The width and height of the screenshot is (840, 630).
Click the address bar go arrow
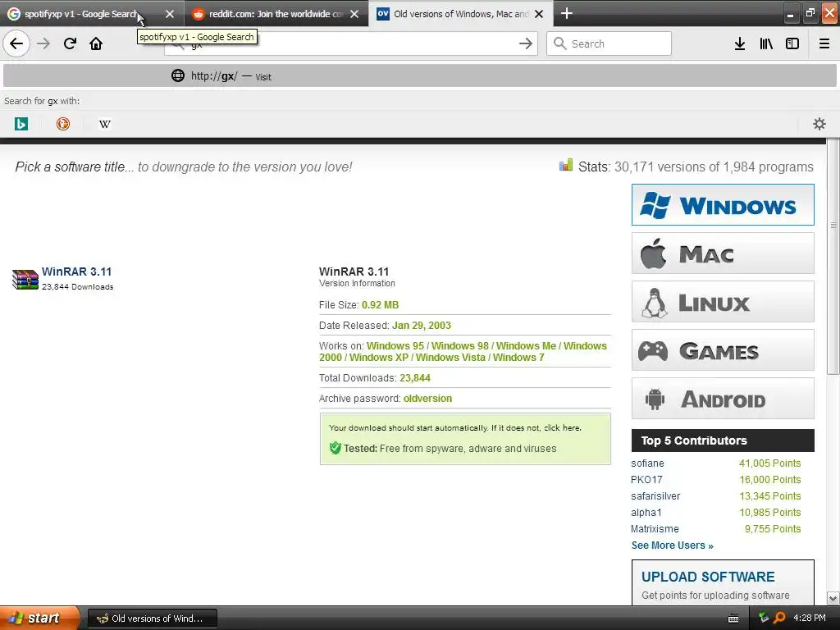(526, 43)
